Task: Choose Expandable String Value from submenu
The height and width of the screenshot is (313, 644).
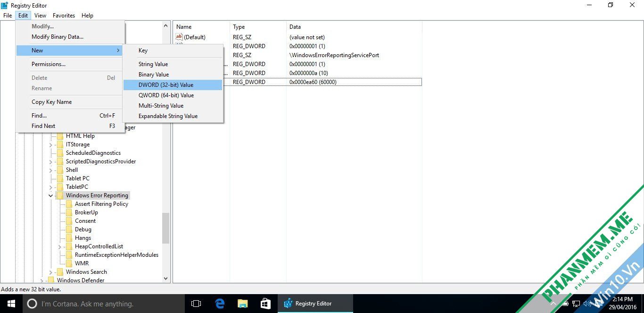Action: (x=173, y=116)
